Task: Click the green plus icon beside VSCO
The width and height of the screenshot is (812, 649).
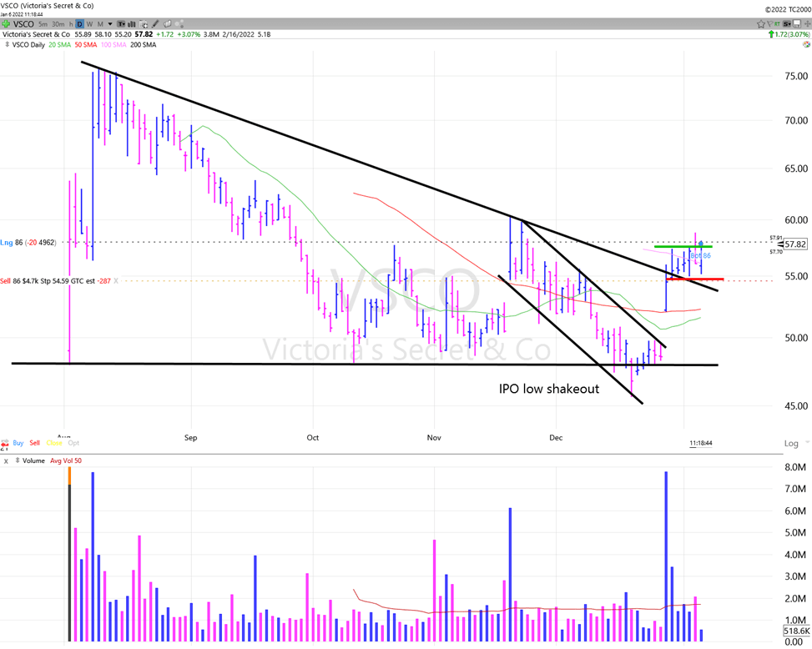Action: pyautogui.click(x=7, y=24)
